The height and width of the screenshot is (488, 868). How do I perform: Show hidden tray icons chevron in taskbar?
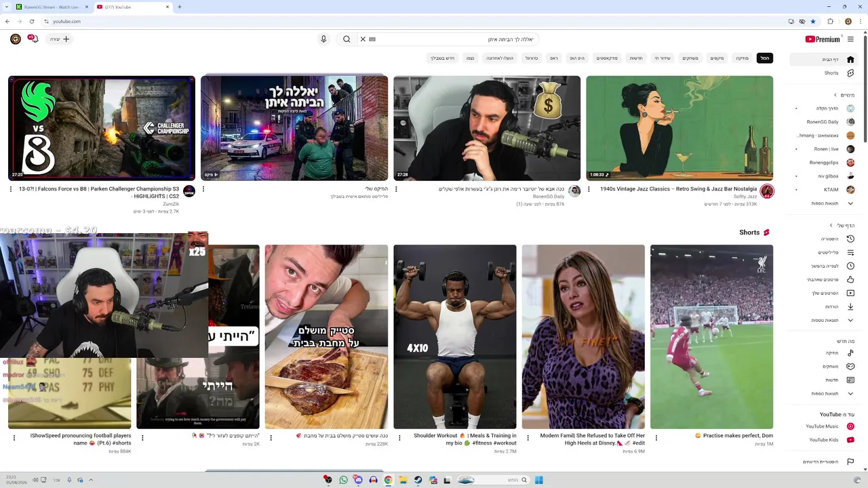pyautogui.click(x=91, y=480)
